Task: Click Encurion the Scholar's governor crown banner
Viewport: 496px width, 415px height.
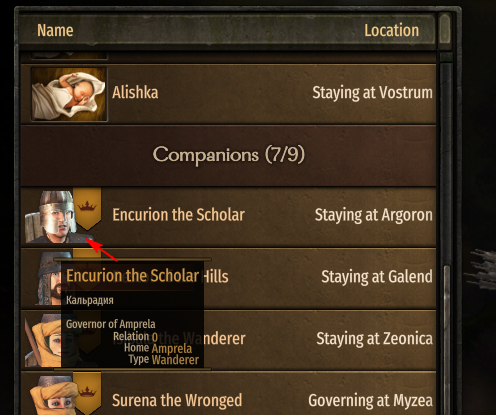Action: click(87, 209)
